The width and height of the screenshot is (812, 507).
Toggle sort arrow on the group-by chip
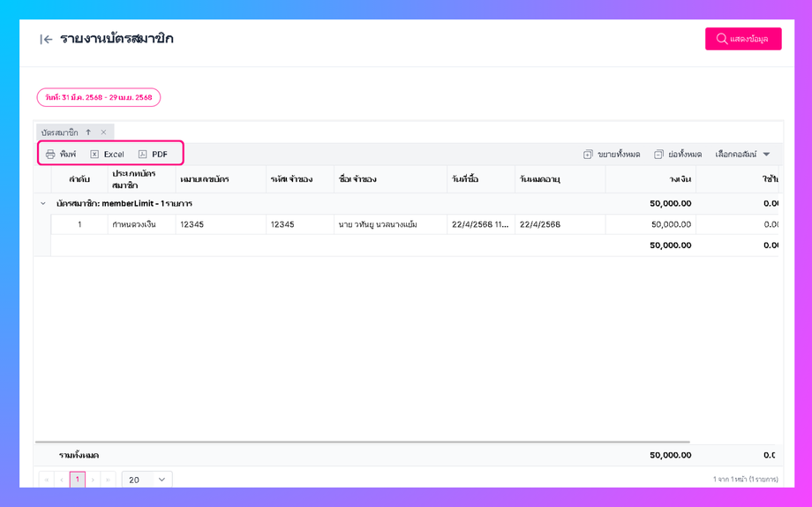(x=88, y=132)
